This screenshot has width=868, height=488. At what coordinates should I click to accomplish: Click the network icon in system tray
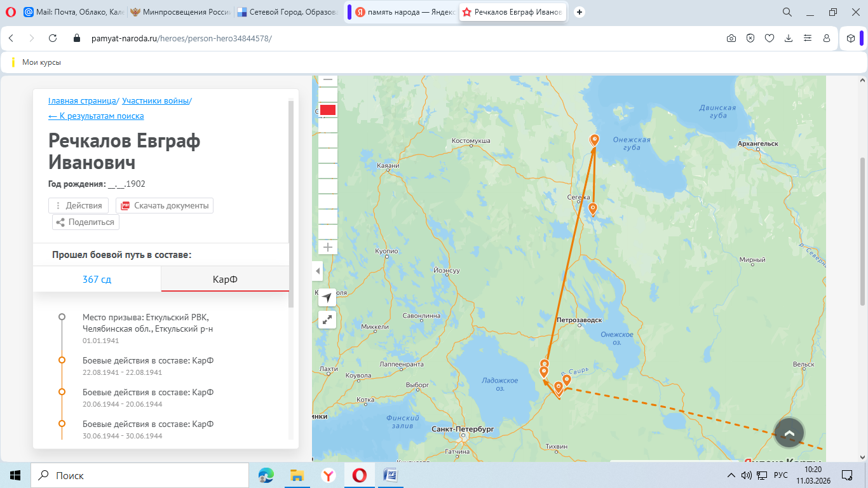[763, 475]
